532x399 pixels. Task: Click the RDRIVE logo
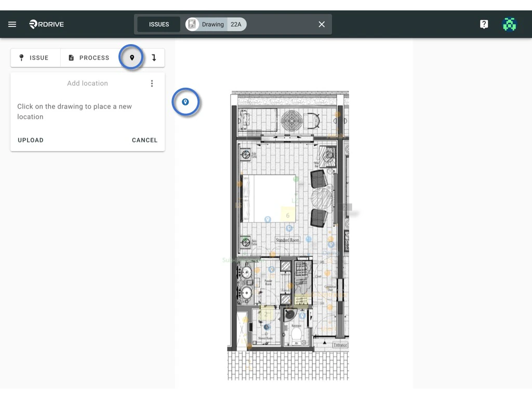click(x=46, y=24)
